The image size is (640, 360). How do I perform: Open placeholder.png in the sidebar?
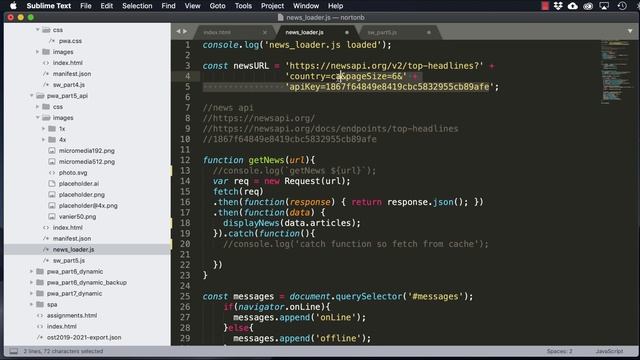[x=82, y=195]
